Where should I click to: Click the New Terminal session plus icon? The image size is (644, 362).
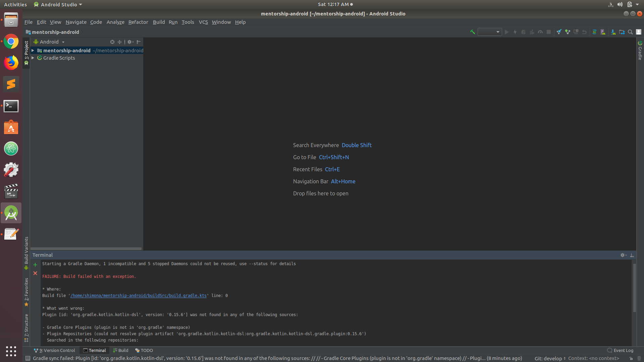click(35, 265)
